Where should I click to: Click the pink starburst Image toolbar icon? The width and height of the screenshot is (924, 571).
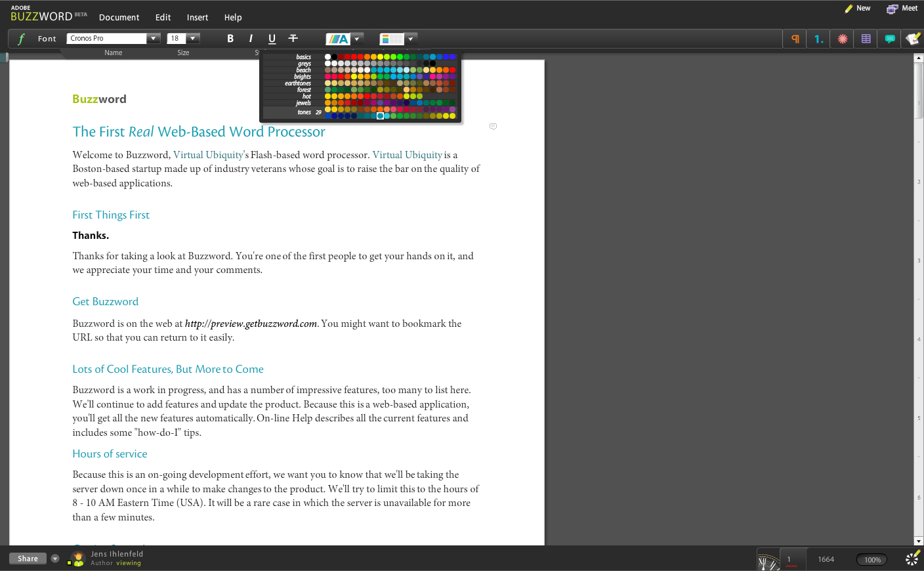point(843,39)
